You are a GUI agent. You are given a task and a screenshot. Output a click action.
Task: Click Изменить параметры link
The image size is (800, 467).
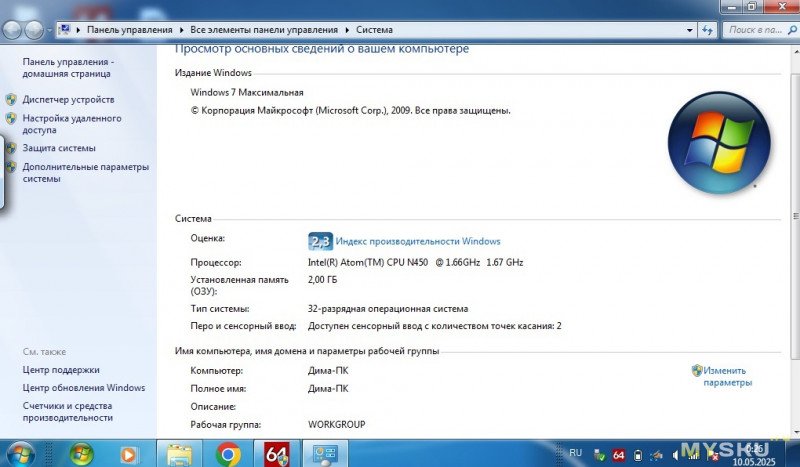[727, 377]
